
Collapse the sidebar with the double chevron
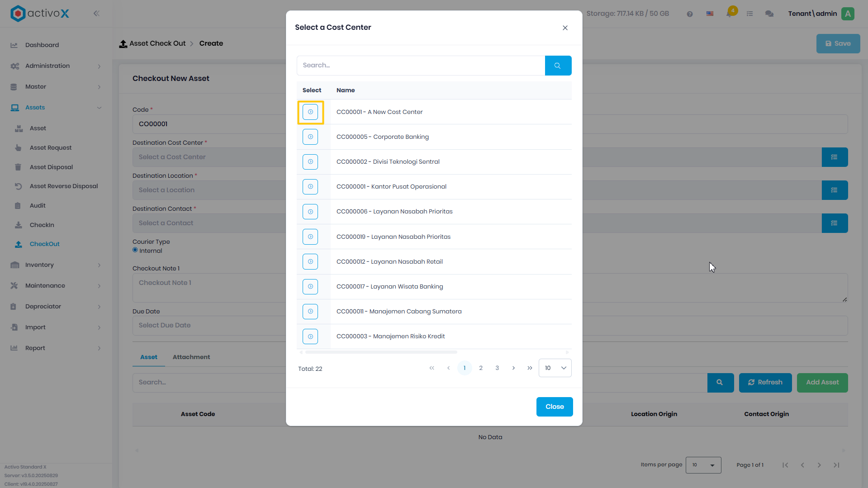pos(96,14)
